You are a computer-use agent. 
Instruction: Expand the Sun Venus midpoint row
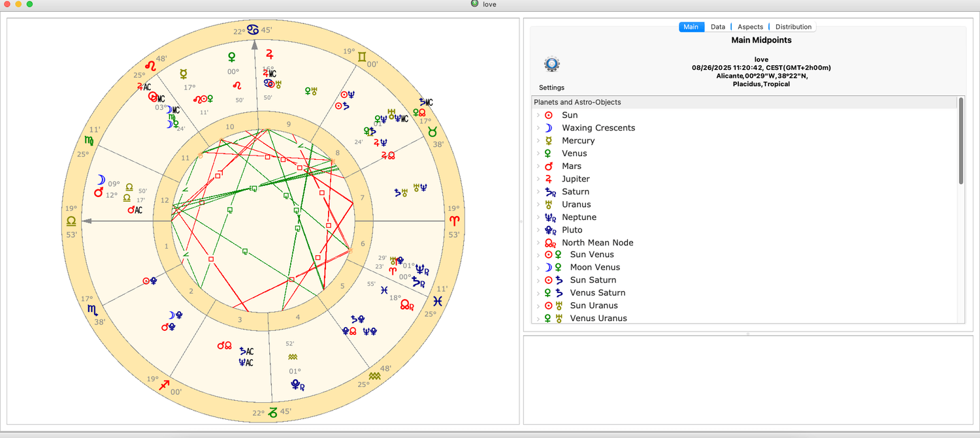tap(538, 255)
